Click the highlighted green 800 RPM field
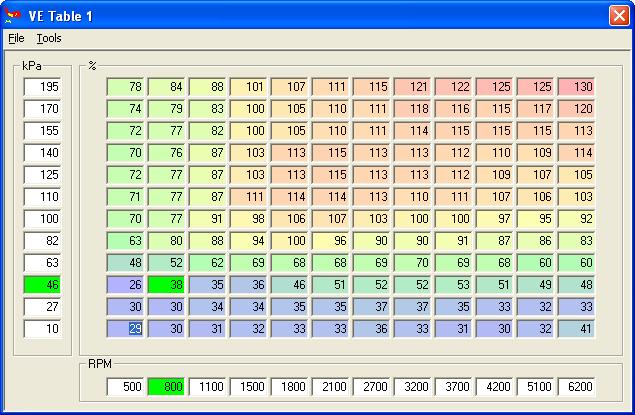Screen dimensions: 635x415 coord(167,385)
